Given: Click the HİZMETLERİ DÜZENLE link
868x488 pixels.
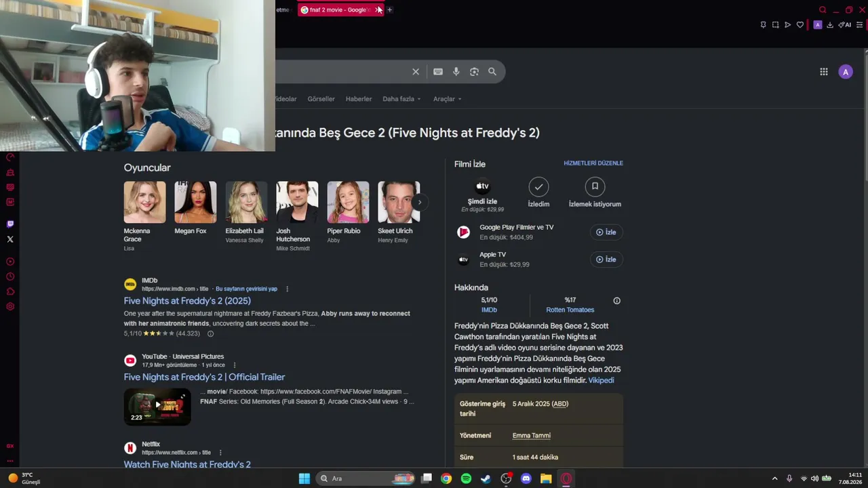Looking at the screenshot, I should [x=593, y=163].
